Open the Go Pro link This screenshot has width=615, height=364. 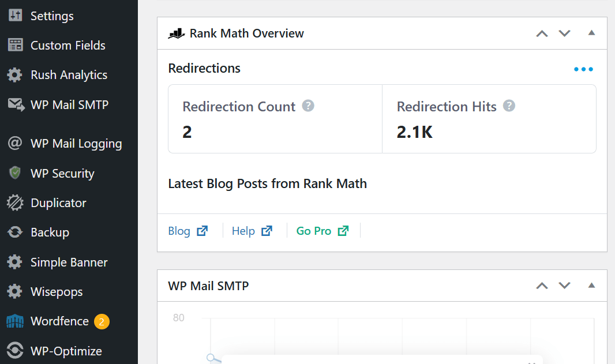pos(314,231)
